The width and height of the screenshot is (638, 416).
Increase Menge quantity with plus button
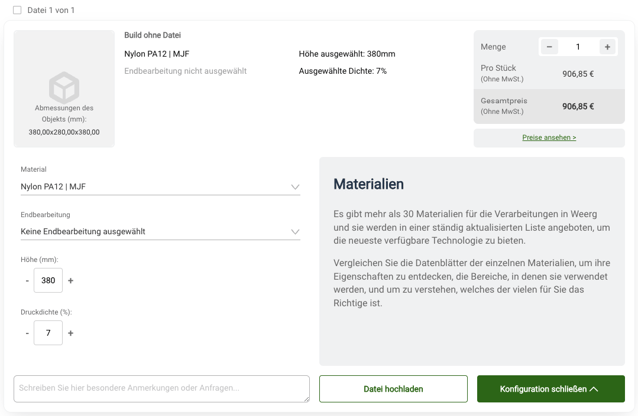coord(607,47)
